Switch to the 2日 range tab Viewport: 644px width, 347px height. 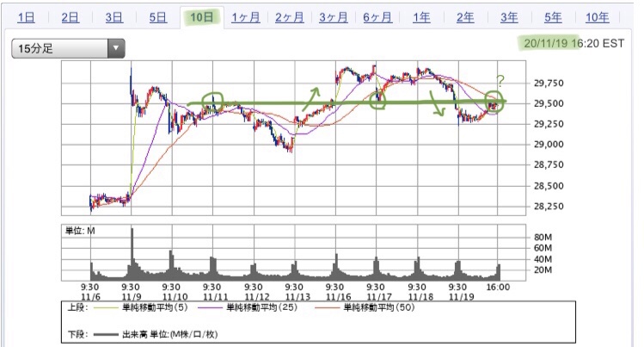click(x=71, y=17)
